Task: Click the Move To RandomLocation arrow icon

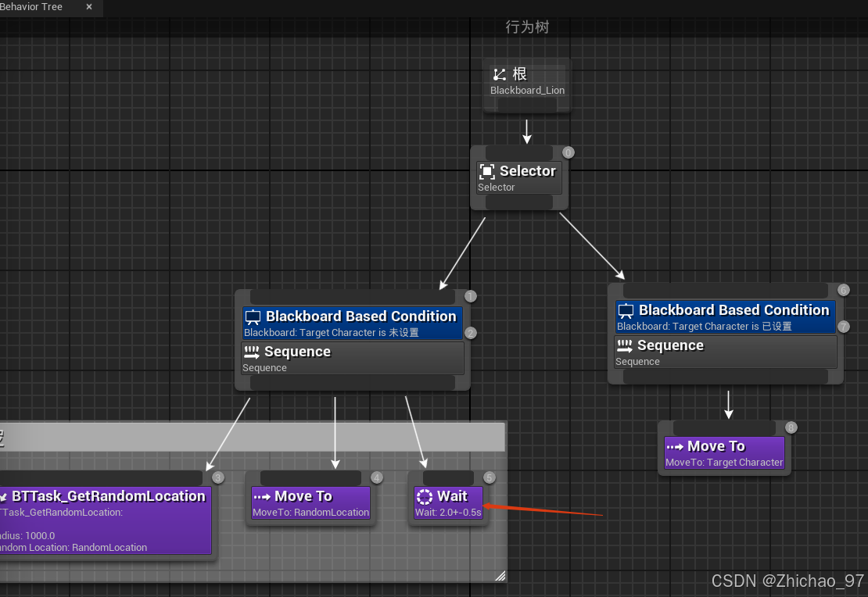Action: (262, 497)
